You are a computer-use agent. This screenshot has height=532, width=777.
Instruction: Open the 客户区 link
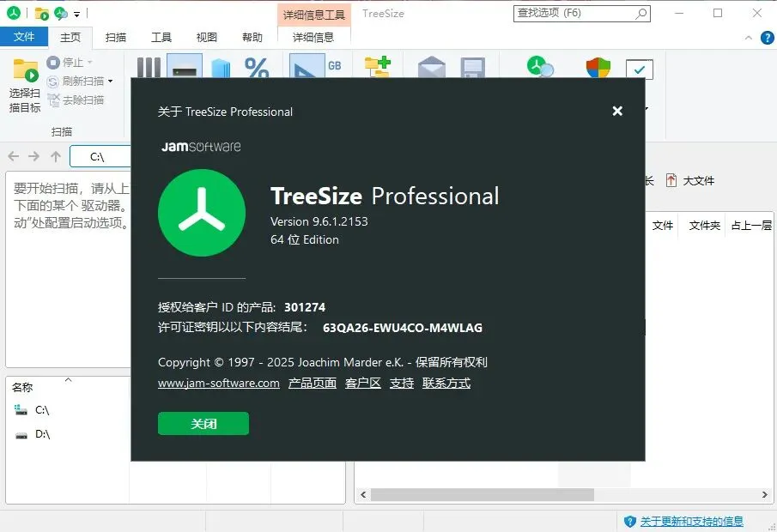(362, 383)
